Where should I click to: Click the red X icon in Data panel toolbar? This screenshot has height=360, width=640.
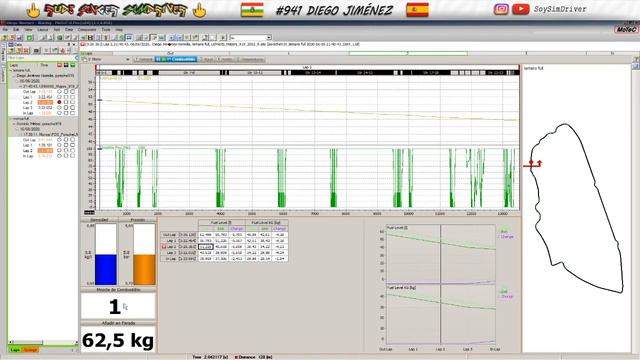26,51
